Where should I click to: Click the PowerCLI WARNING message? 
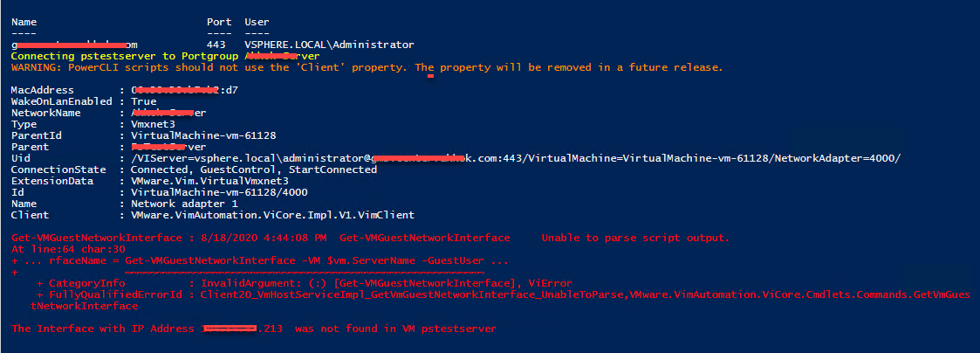tap(367, 67)
